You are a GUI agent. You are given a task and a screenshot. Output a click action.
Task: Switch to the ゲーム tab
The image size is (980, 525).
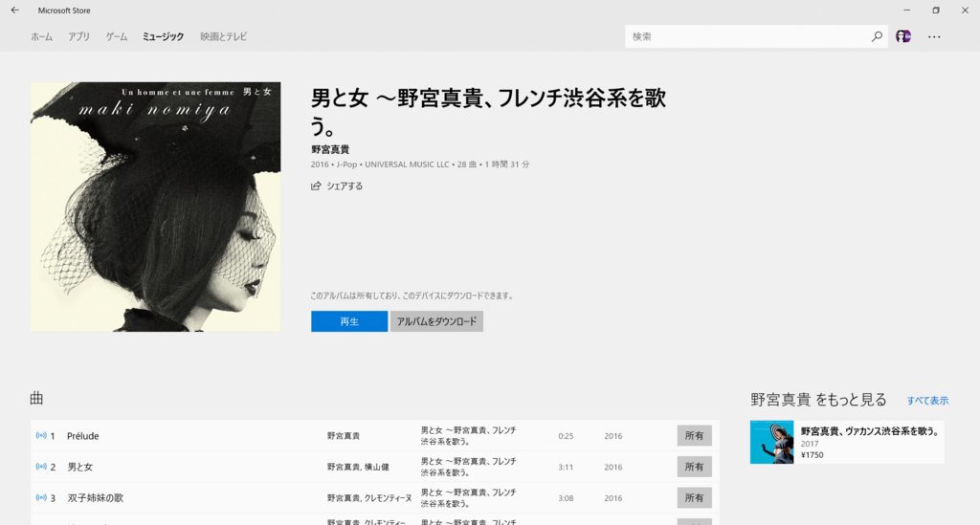tap(116, 37)
